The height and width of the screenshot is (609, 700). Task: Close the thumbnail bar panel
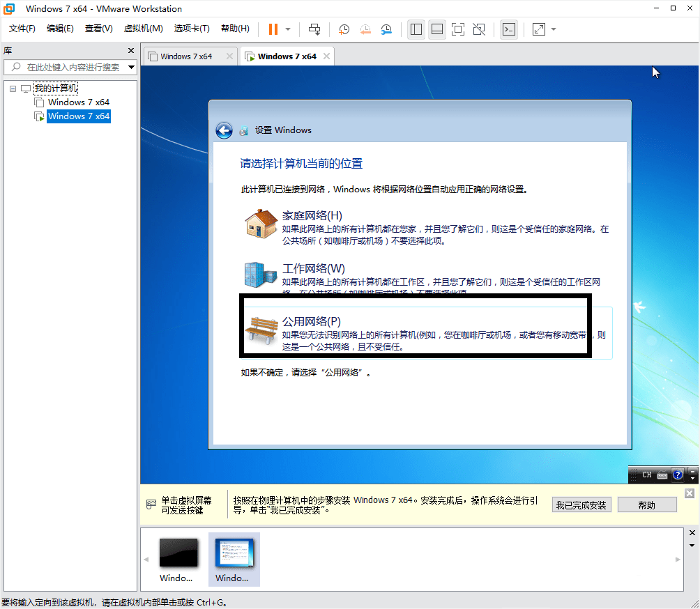click(x=692, y=533)
